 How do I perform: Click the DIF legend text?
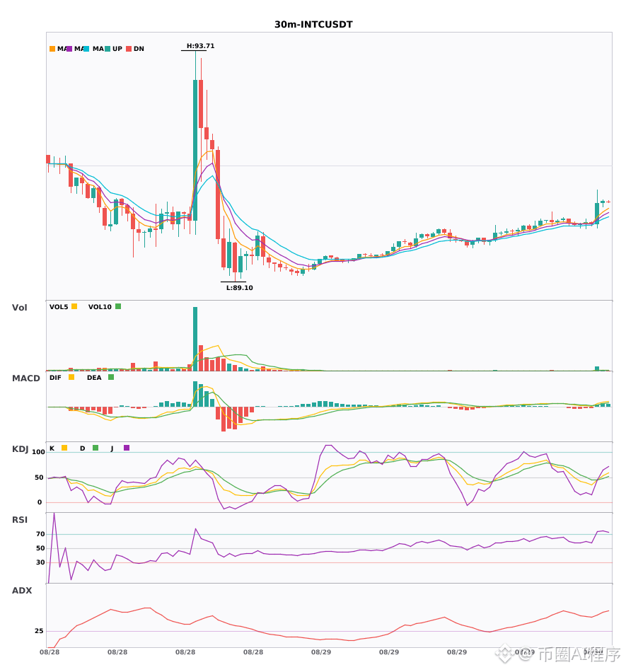pyautogui.click(x=55, y=378)
